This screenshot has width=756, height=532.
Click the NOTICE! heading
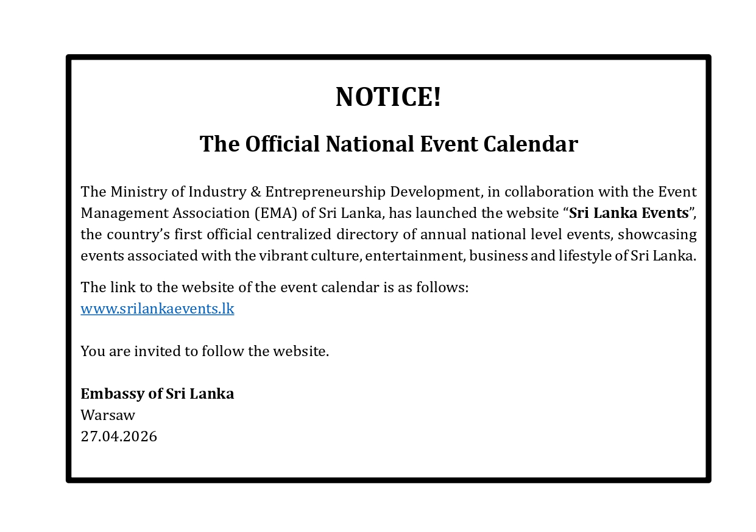[x=388, y=97]
